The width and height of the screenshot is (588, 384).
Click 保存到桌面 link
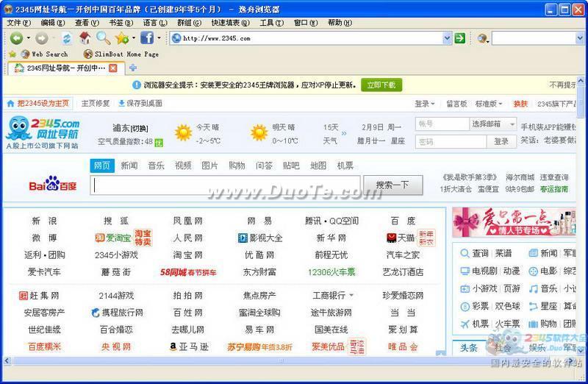pos(140,103)
